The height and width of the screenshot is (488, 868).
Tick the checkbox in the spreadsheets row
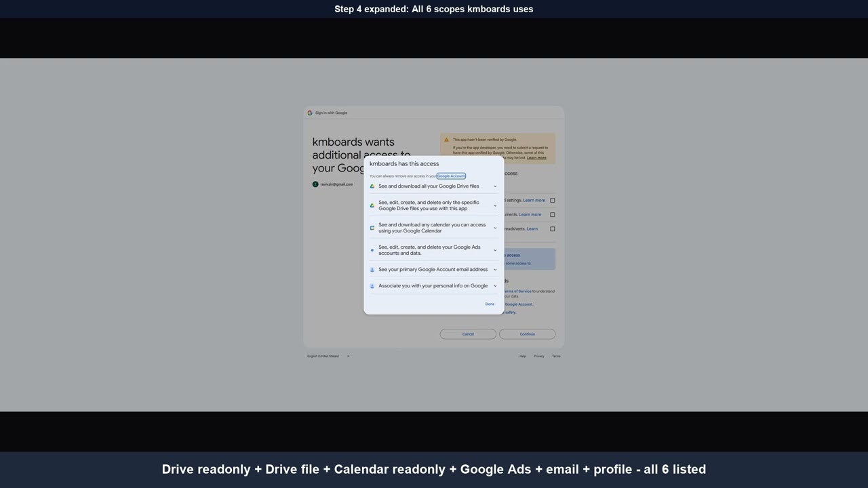(552, 229)
